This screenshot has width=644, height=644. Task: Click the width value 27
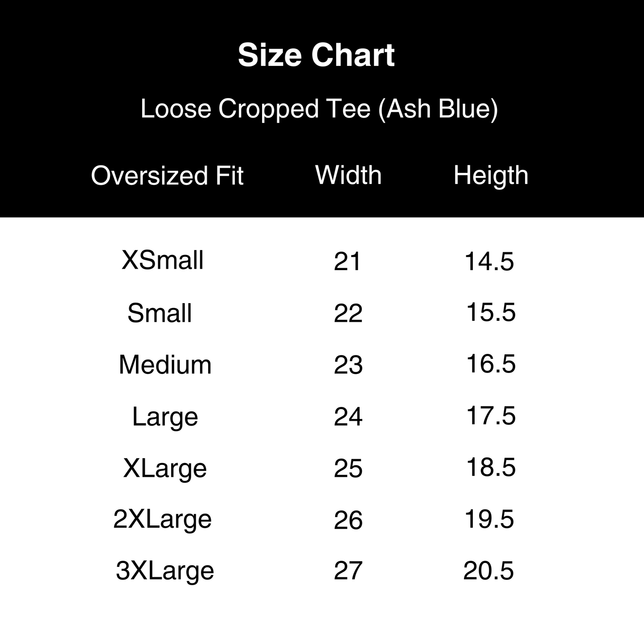click(x=348, y=571)
